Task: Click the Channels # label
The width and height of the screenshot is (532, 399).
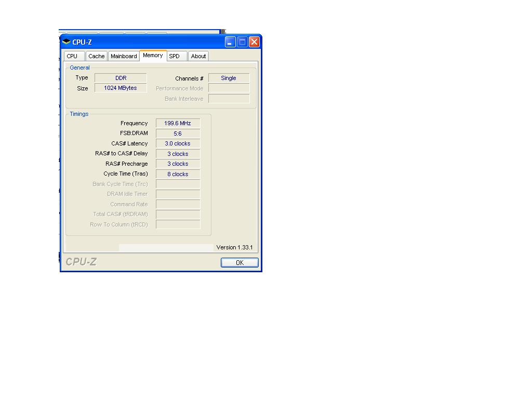Action: 189,78
